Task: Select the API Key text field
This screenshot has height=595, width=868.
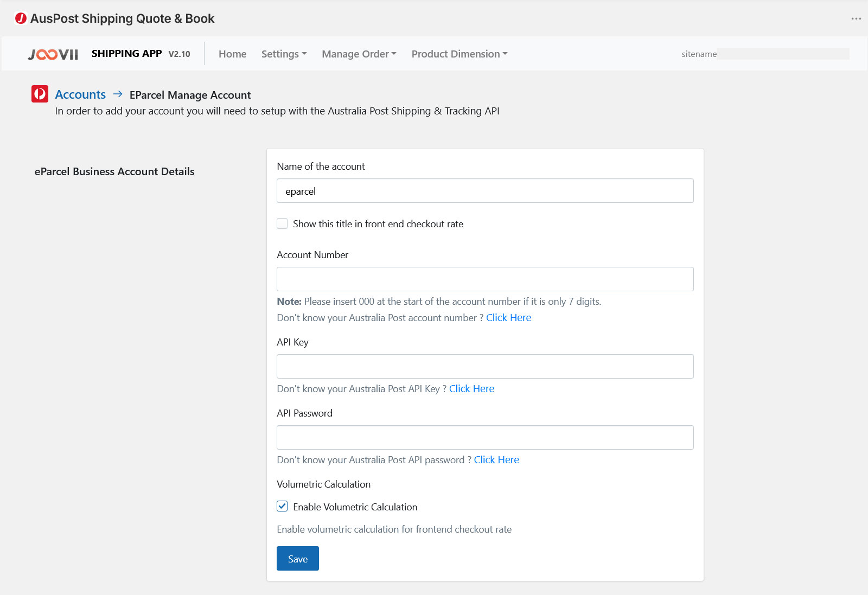Action: 485,367
